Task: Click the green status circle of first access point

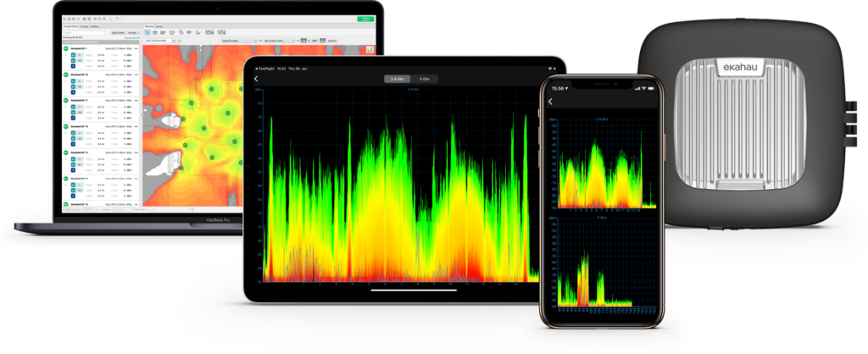Action: [x=66, y=50]
